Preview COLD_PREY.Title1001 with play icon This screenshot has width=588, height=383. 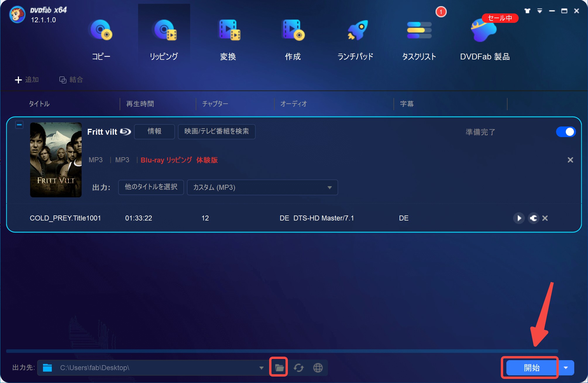click(519, 218)
